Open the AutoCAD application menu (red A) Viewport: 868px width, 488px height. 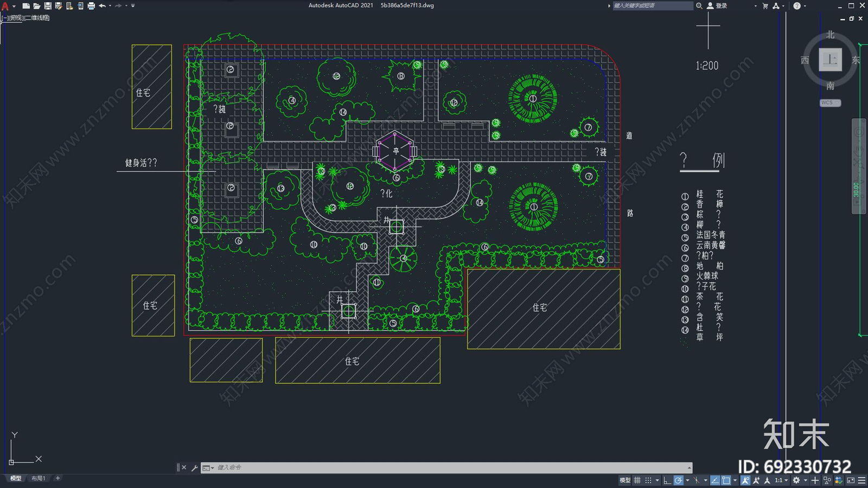(x=5, y=6)
